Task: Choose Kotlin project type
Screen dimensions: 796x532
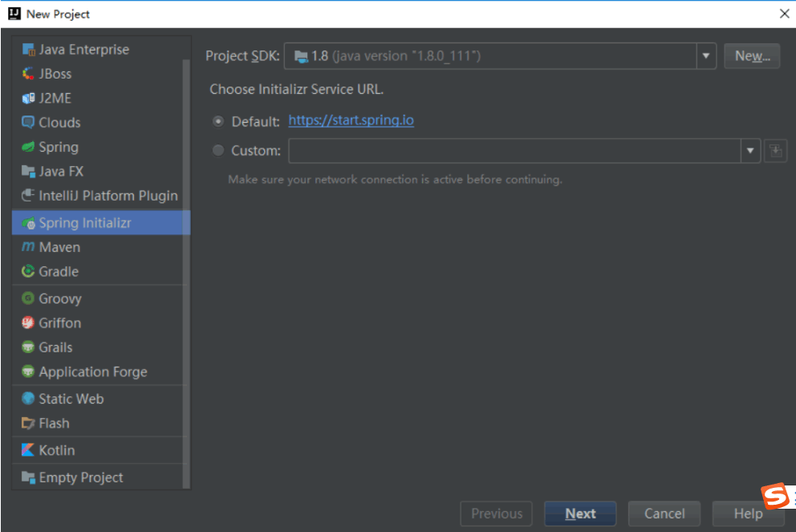Action: 101,450
